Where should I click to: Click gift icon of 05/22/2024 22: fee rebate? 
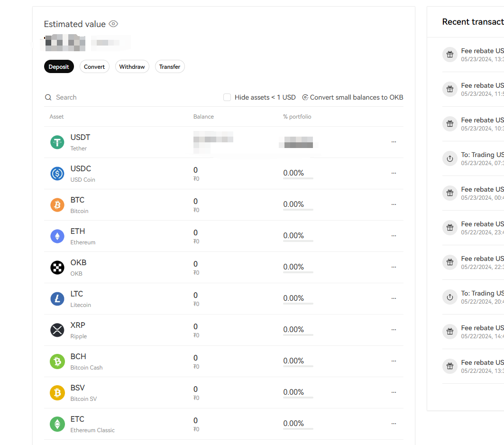coord(450,262)
